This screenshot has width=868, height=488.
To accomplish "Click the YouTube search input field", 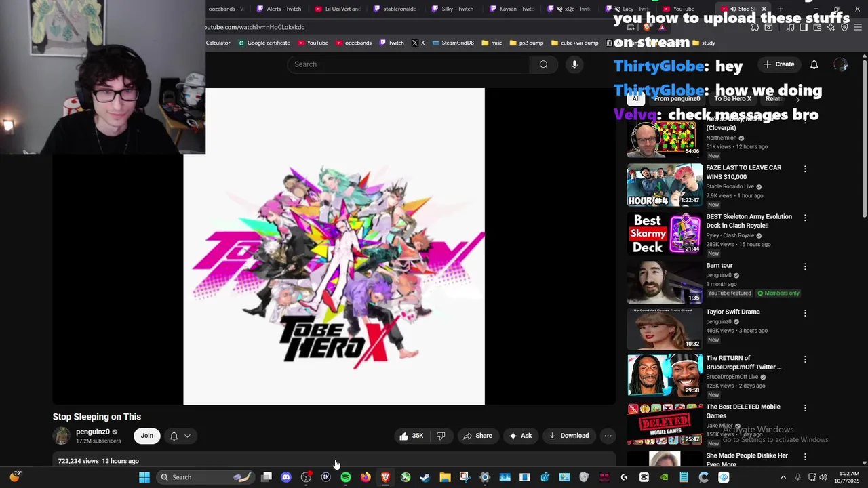I will [408, 64].
